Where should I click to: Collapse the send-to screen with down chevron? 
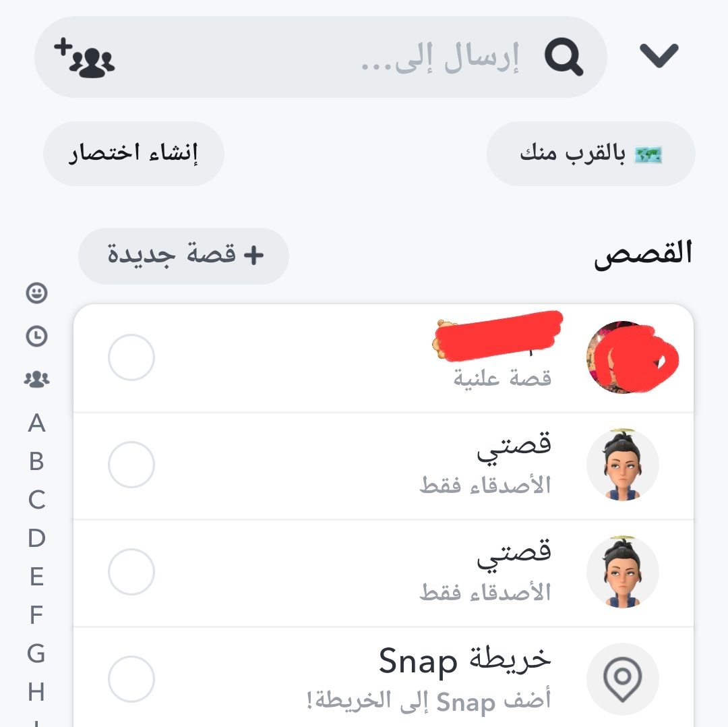click(x=659, y=56)
